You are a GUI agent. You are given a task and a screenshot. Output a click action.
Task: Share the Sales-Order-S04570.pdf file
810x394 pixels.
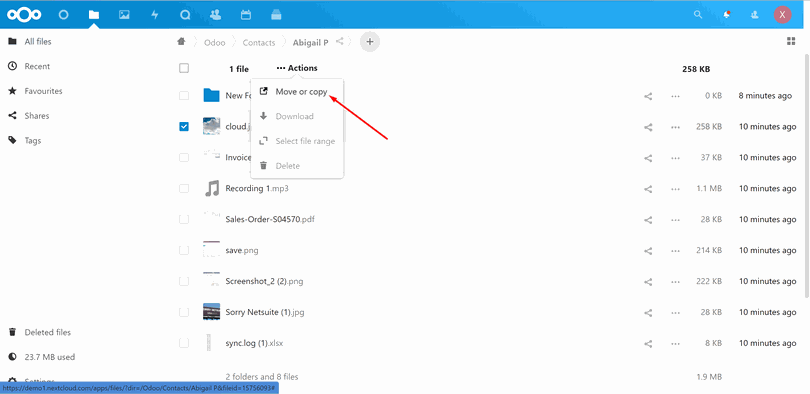pos(648,220)
